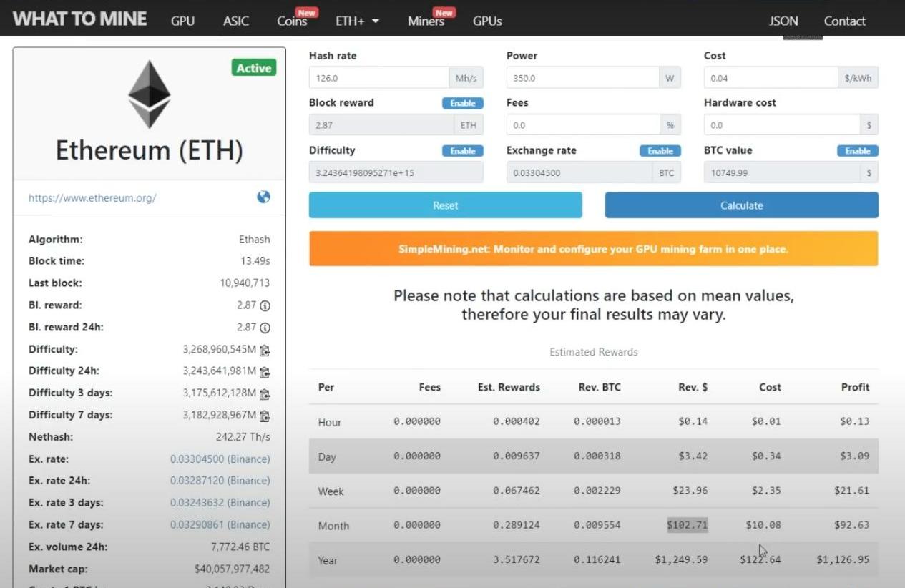This screenshot has height=588, width=905.
Task: Open the Coins navigation item
Action: [292, 21]
